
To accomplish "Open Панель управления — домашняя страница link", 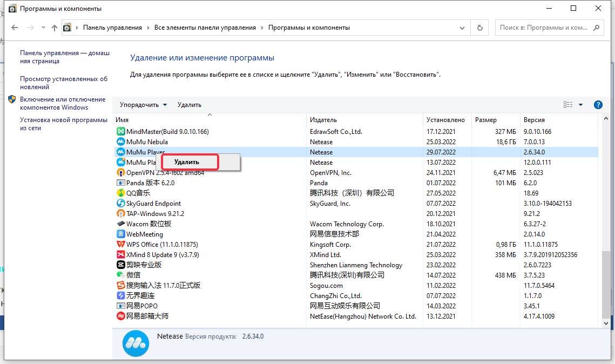I will click(65, 57).
